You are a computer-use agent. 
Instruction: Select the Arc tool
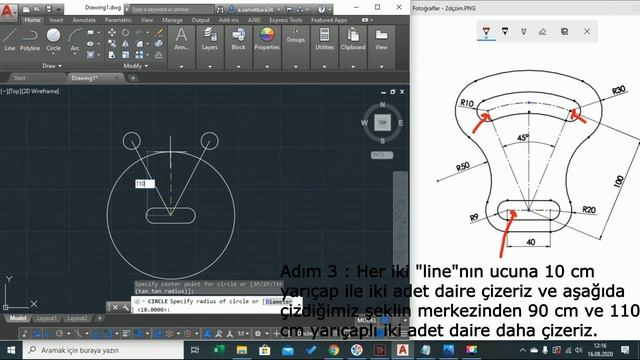75,40
